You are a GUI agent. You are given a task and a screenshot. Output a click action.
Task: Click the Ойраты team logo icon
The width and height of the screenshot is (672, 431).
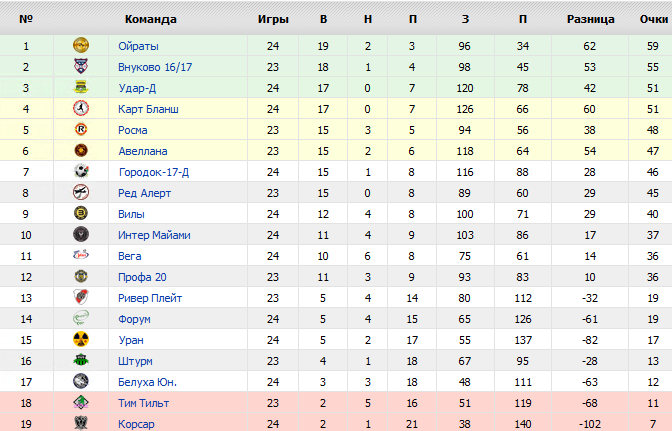click(81, 45)
